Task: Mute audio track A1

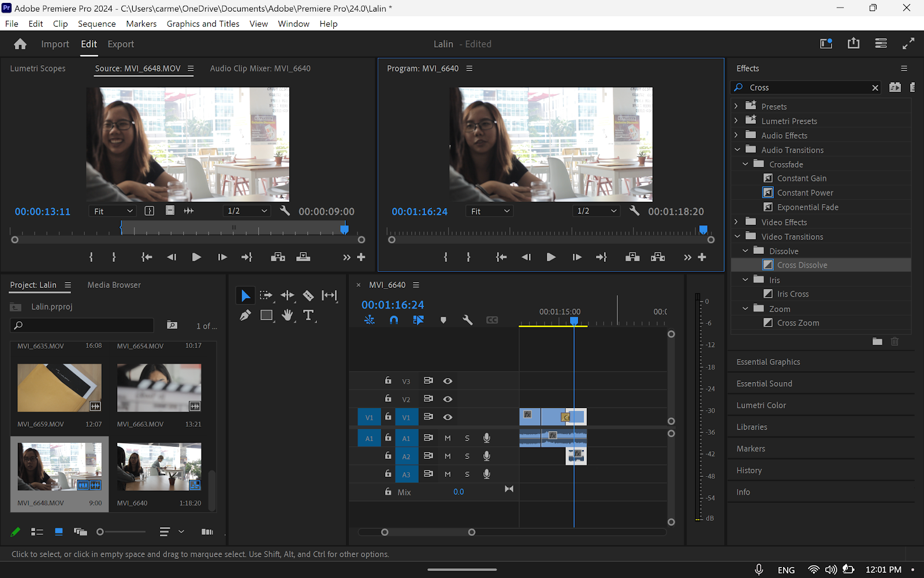Action: 448,438
